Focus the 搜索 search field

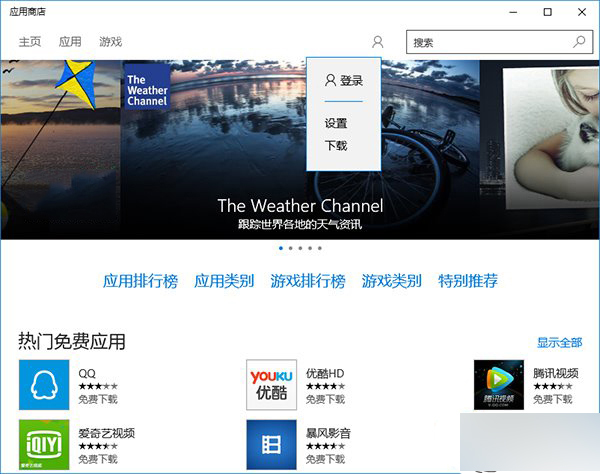tap(499, 42)
